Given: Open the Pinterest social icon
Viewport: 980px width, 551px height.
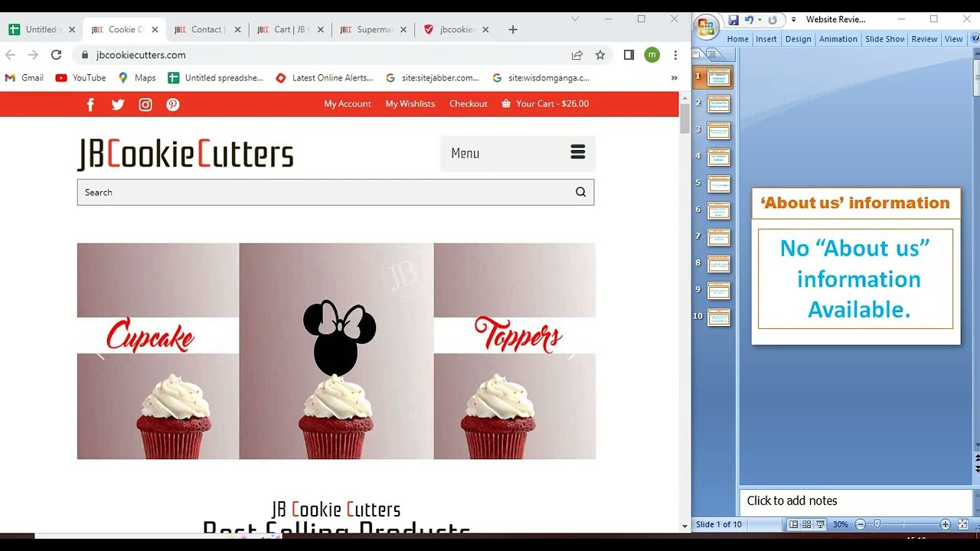Looking at the screenshot, I should pos(173,105).
